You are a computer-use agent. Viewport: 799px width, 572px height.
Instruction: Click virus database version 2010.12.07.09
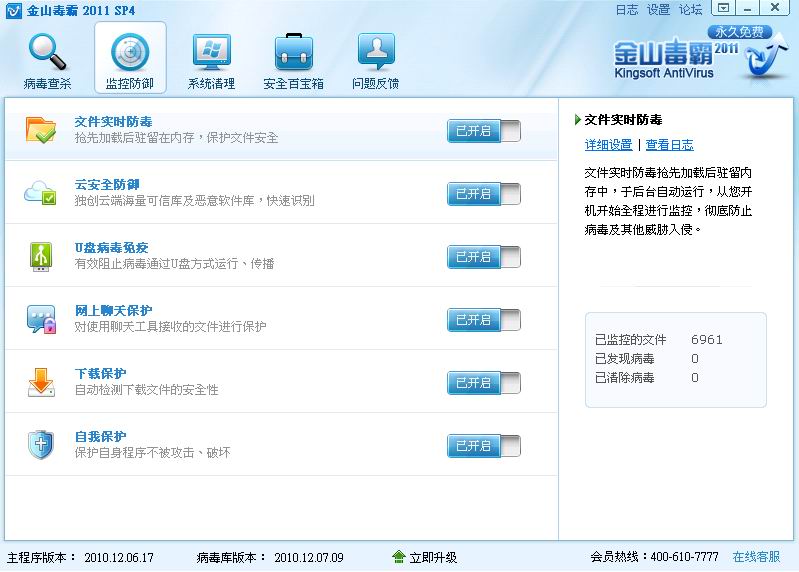309,558
